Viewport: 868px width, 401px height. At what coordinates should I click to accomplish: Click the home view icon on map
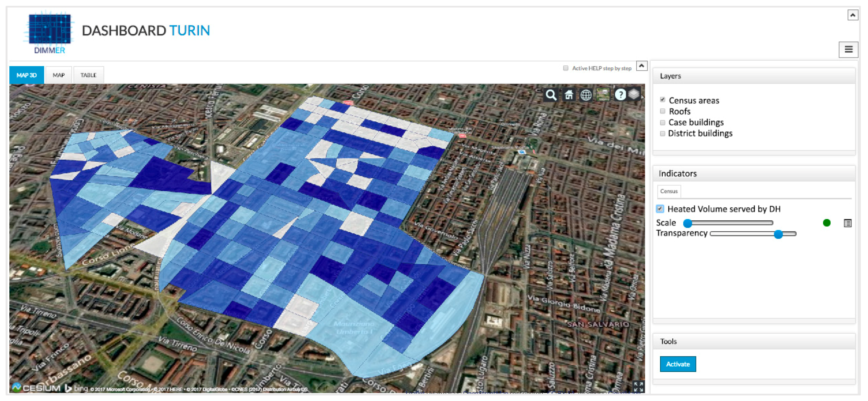pos(569,95)
